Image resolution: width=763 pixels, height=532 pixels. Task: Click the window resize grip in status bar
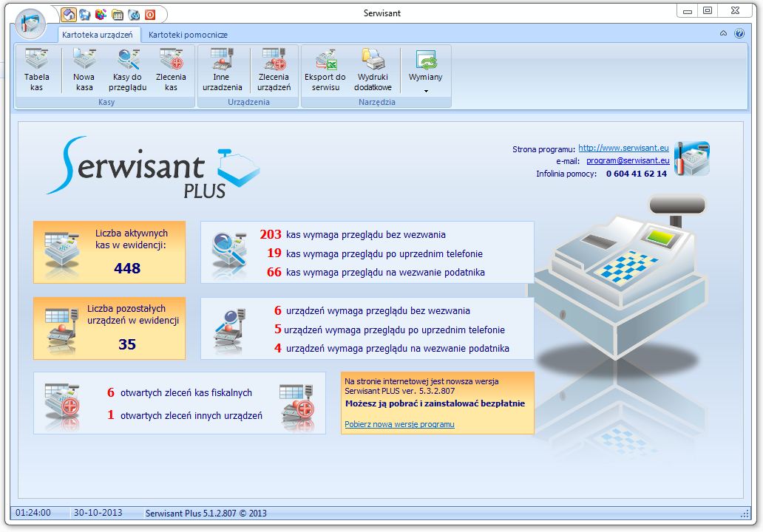tap(745, 514)
